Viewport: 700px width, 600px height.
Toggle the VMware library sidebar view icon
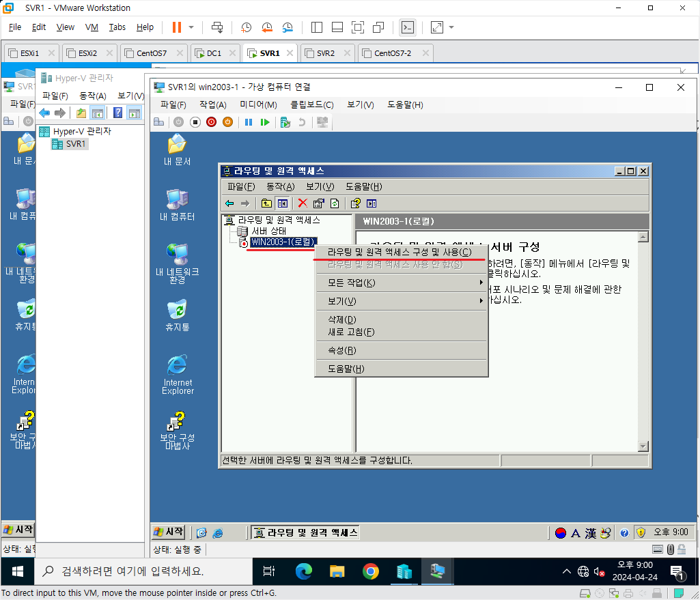[316, 27]
